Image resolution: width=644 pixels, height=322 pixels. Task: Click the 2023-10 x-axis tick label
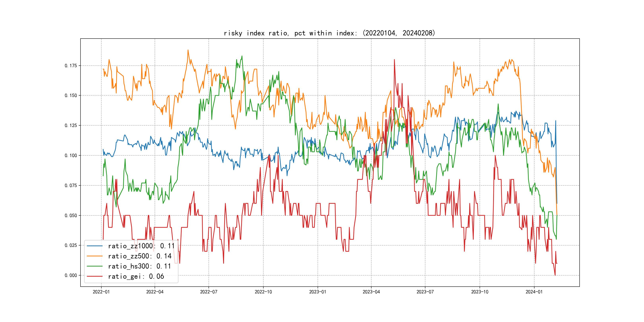(479, 292)
